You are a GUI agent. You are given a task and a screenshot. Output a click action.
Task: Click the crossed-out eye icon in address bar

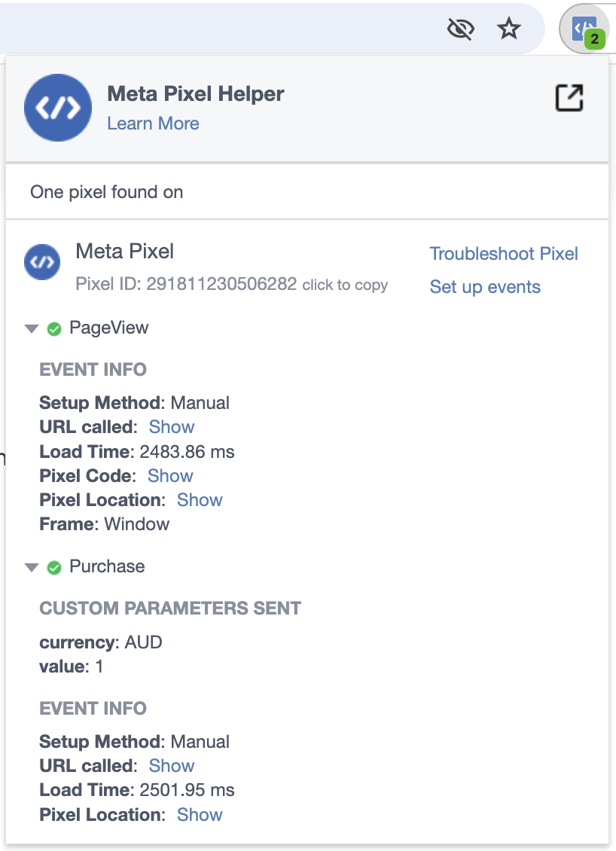click(461, 29)
